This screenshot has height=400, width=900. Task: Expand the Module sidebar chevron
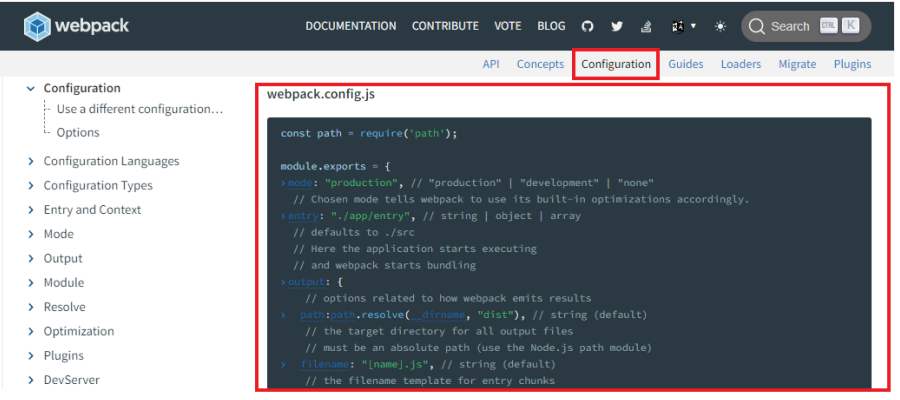click(31, 283)
